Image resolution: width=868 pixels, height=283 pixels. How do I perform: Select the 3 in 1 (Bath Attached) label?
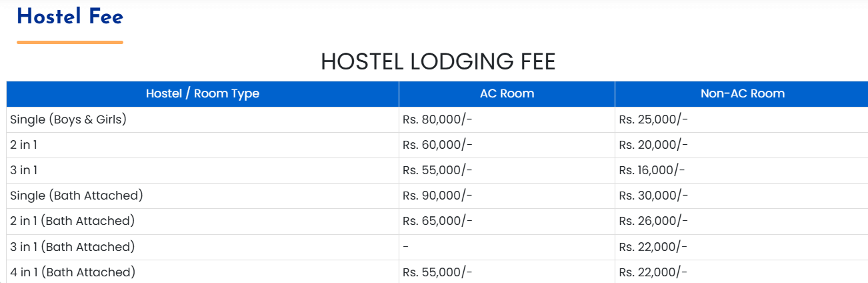coord(72,247)
